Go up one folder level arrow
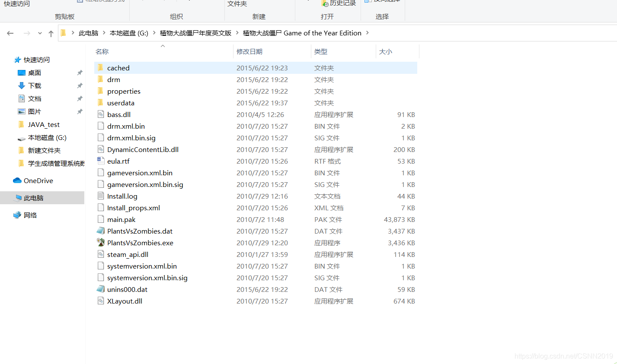Viewport: 617px width, 364px height. tap(51, 33)
